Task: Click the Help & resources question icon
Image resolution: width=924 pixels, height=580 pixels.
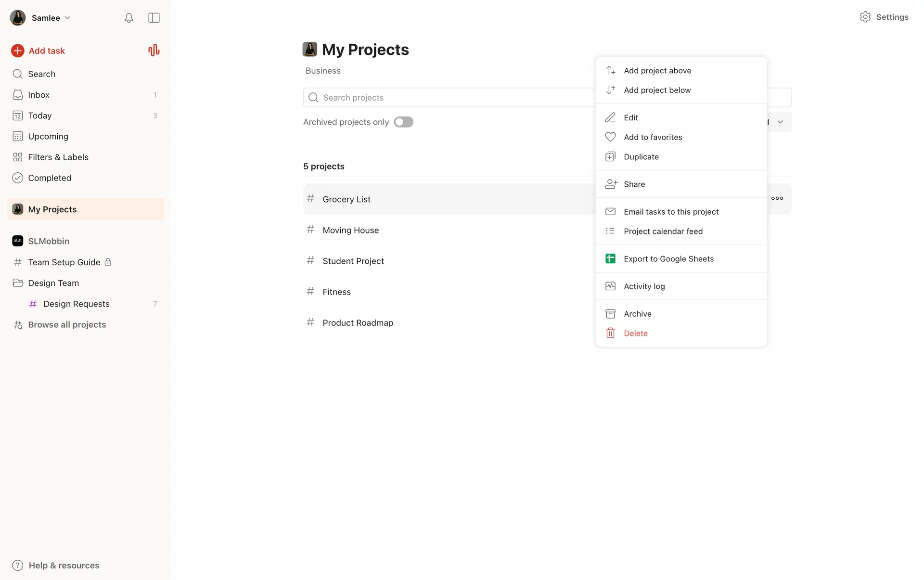Action: click(x=18, y=565)
